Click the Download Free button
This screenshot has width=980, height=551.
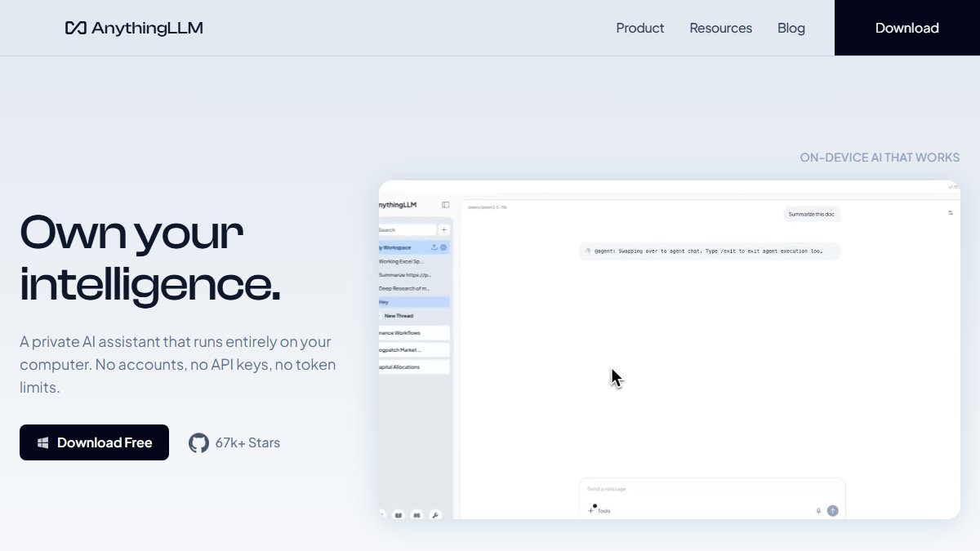(94, 442)
